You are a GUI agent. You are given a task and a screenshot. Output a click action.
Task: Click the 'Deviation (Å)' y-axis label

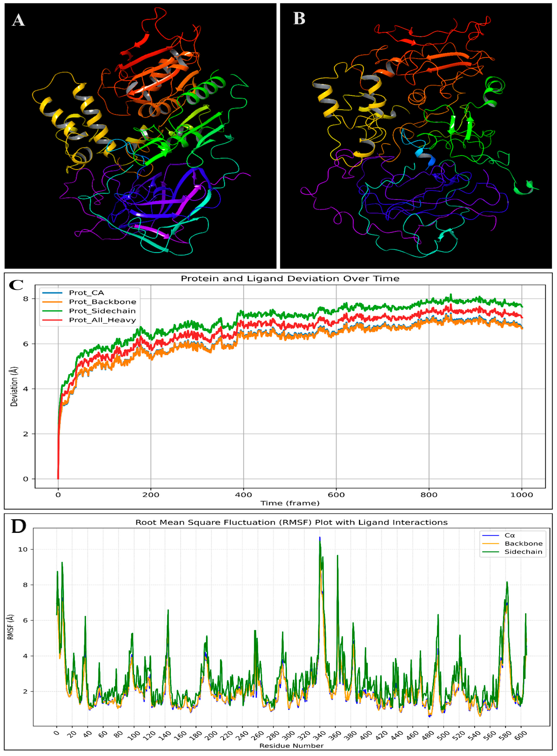[x=14, y=387]
